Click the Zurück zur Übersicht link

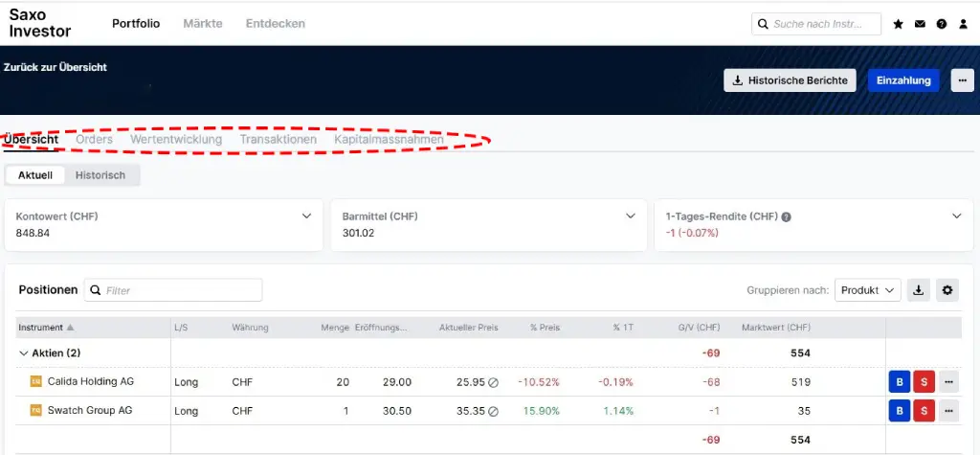(55, 67)
